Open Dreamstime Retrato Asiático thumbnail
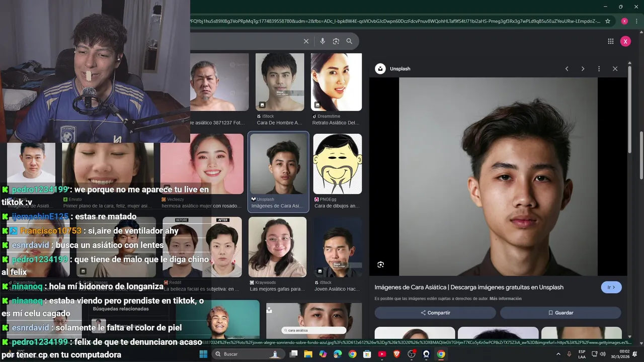This screenshot has height=362, width=644. pos(336,82)
